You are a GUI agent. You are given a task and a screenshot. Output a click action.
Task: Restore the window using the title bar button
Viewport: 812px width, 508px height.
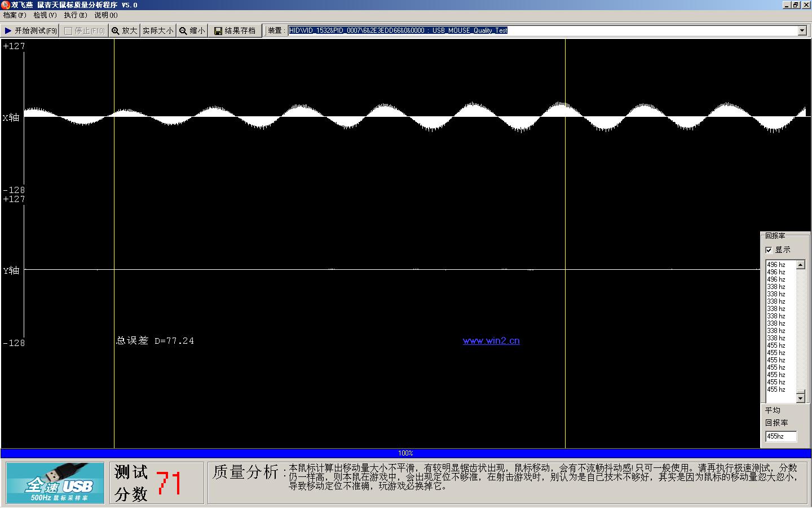tap(796, 5)
